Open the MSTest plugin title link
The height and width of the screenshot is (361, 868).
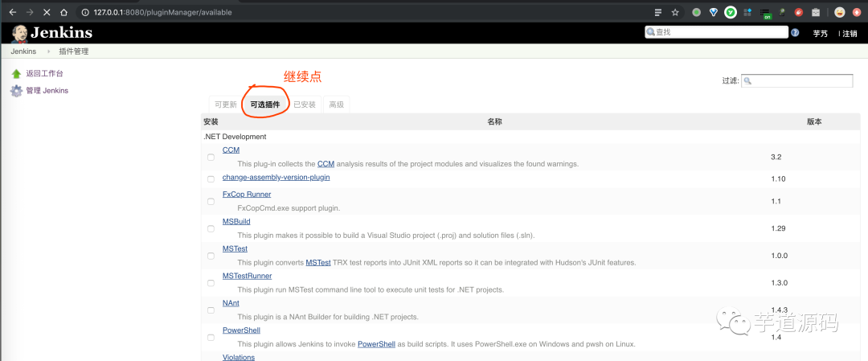point(235,248)
